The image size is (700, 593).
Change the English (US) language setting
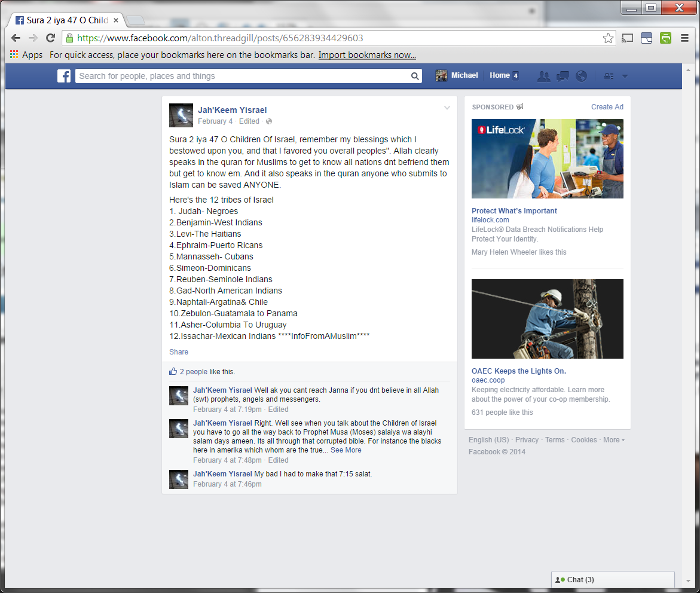(488, 440)
